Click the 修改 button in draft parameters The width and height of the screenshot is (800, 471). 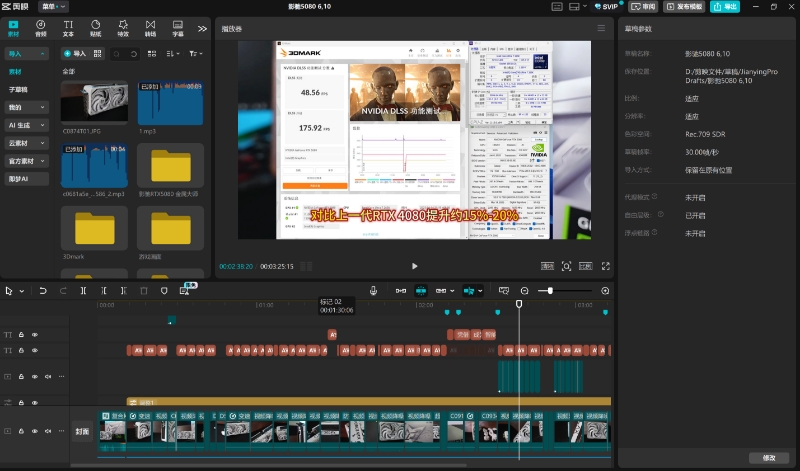click(768, 457)
